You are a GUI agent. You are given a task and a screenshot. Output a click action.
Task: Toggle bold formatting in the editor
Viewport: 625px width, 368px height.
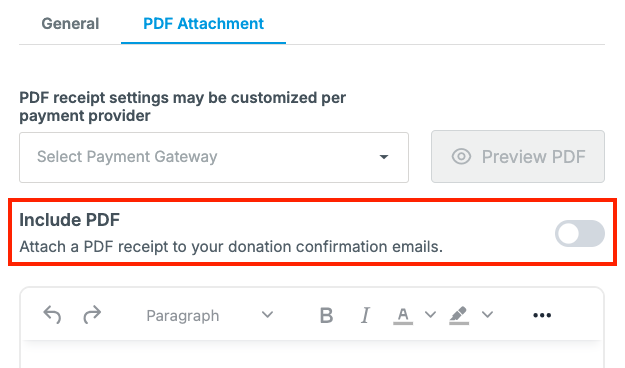[326, 315]
